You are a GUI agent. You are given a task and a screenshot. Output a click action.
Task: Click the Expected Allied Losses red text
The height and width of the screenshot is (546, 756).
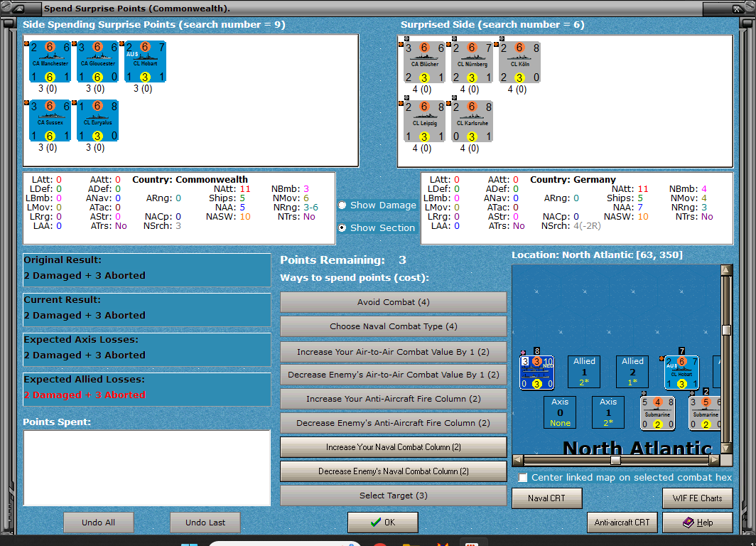(85, 395)
